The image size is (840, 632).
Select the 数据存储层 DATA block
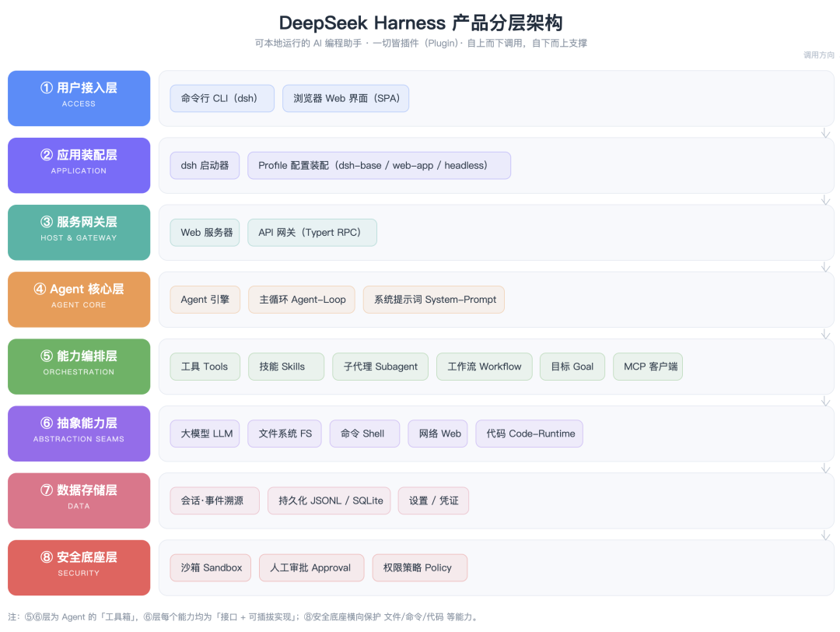(x=79, y=500)
